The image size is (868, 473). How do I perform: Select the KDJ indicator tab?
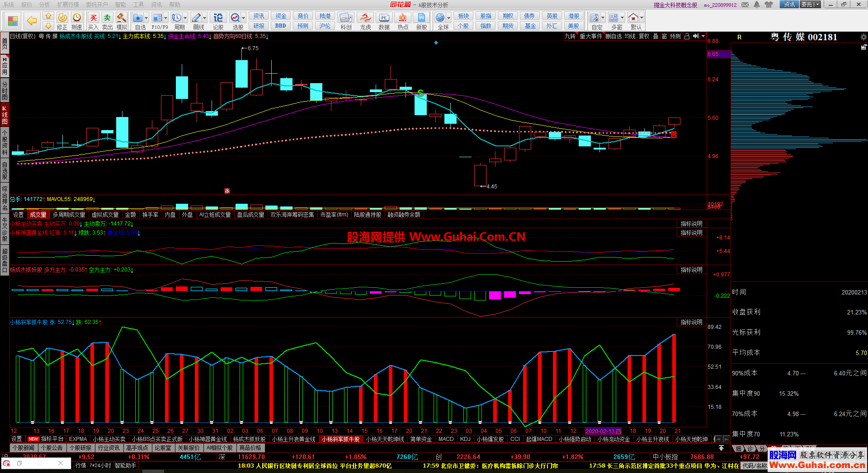[x=465, y=439]
